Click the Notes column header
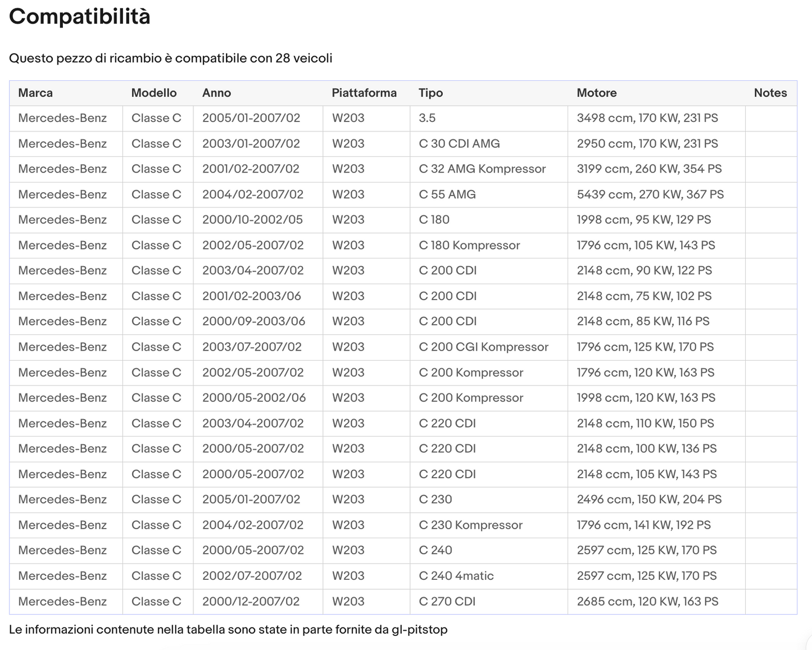This screenshot has width=812, height=650. pos(770,93)
